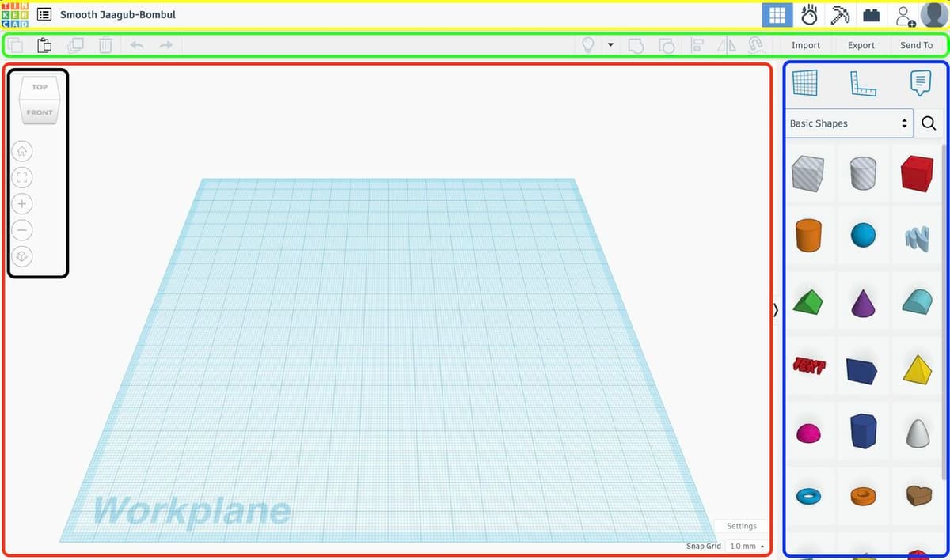Pick the magenta Half Sphere shape
This screenshot has height=560, width=950.
808,433
